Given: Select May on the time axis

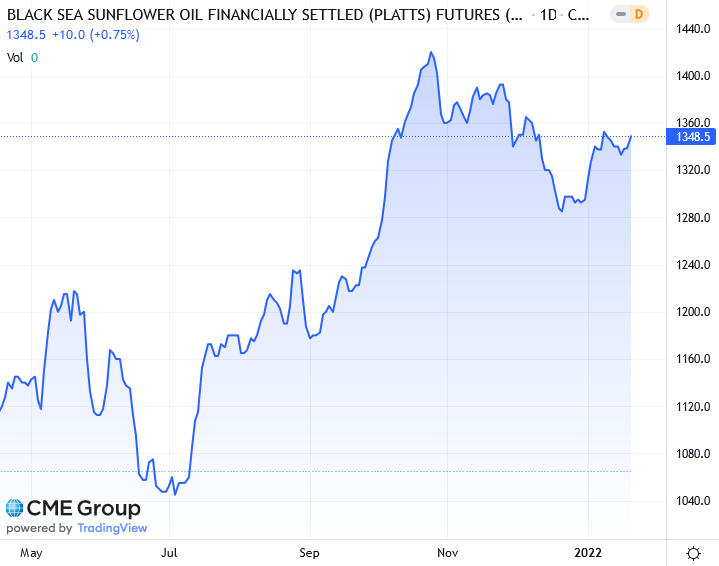Looking at the screenshot, I should [x=31, y=552].
